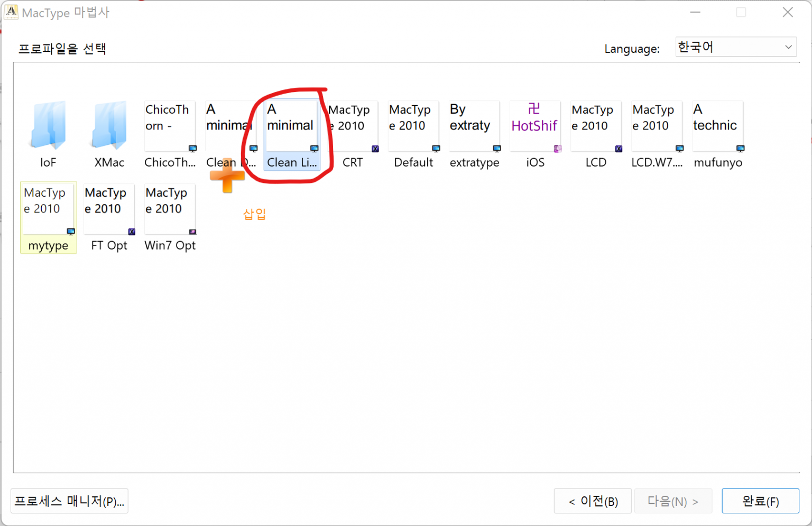Select the iOS HotShift profile icon
Screen dimensions: 812x526
coord(535,126)
